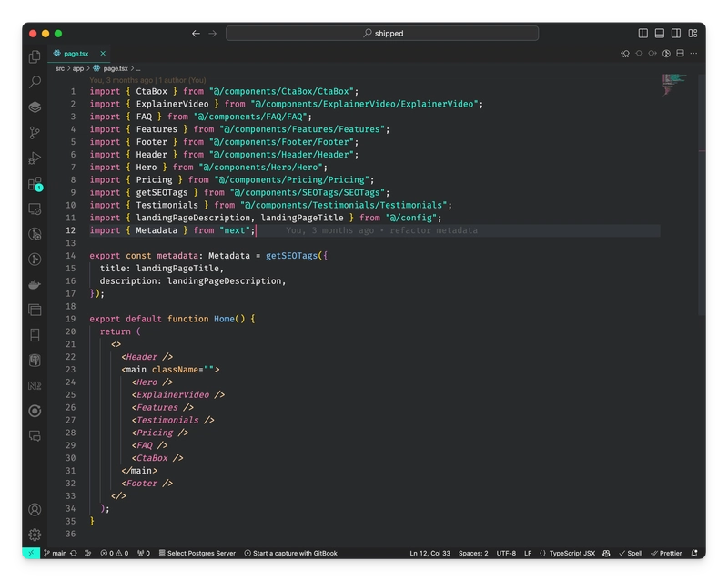
Task: Click the forwarded ports count in status bar
Action: [144, 553]
